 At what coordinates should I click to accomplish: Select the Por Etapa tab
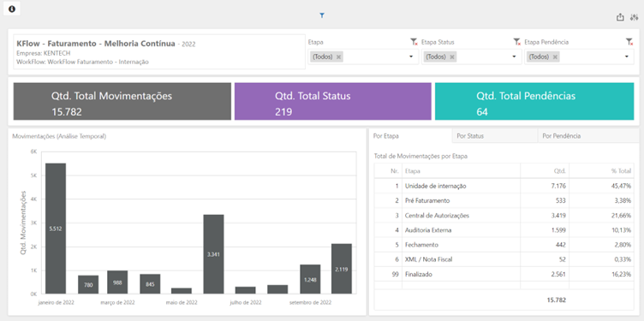(x=410, y=136)
